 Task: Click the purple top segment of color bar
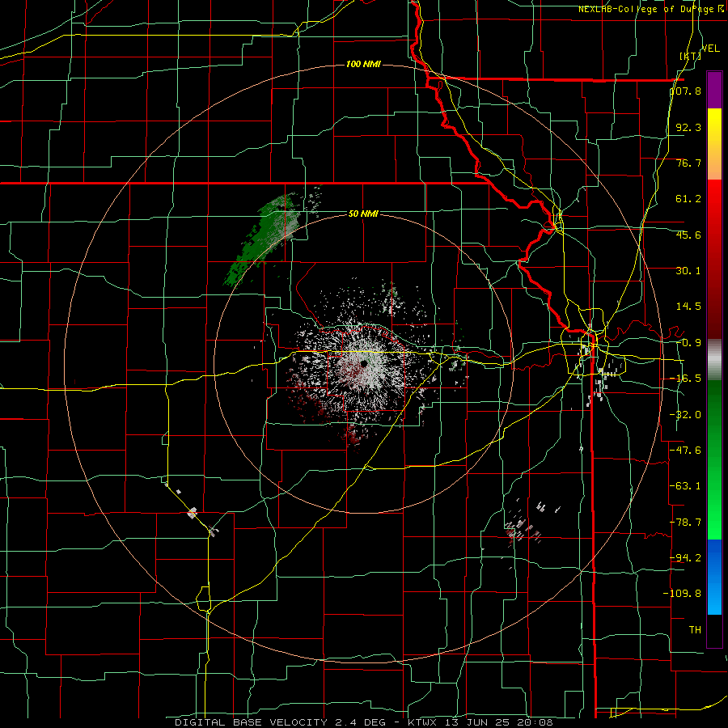tap(714, 90)
